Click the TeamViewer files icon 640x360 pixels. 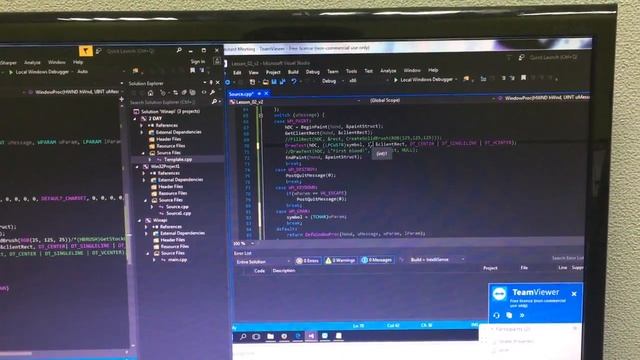(x=509, y=315)
